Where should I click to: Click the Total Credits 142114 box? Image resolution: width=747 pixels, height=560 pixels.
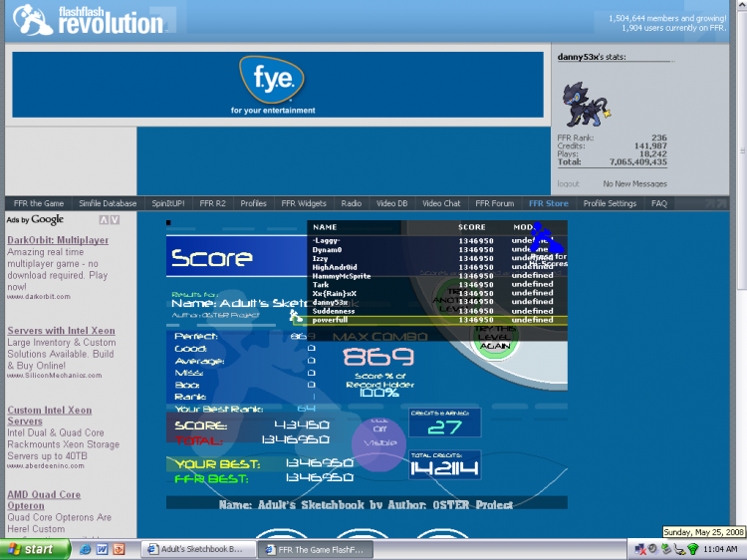[445, 464]
